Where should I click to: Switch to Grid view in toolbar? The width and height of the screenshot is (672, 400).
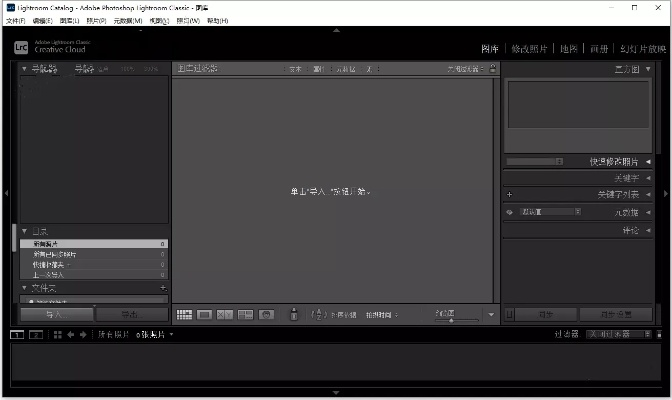point(184,314)
